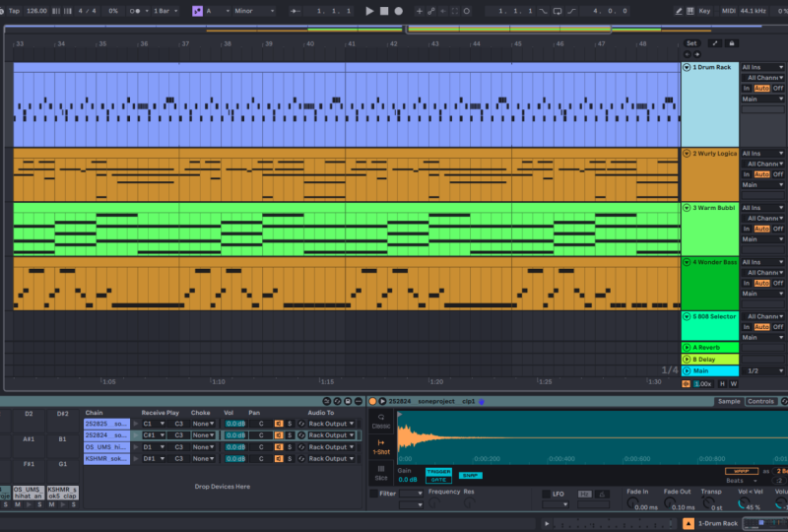Toggle the scale mode icon
This screenshot has height=532, width=788.
[x=198, y=11]
